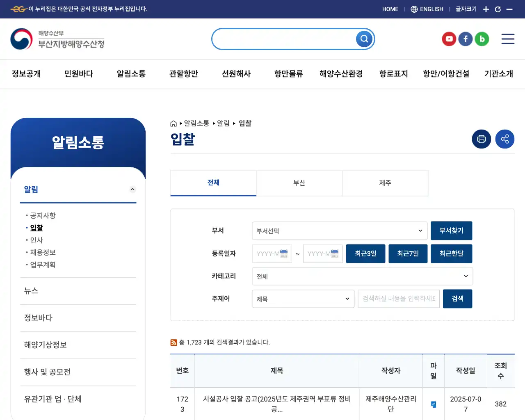
Task: Open 해양수산환경 main menu
Action: click(x=341, y=74)
